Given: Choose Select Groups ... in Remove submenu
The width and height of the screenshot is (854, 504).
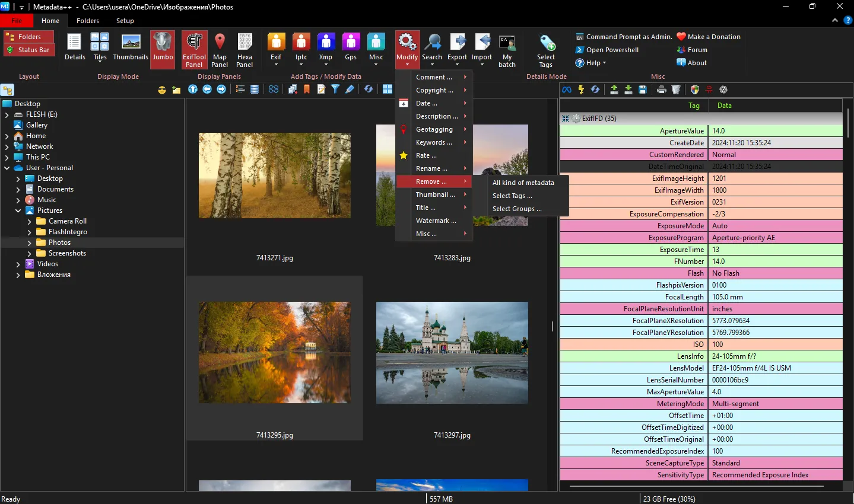Looking at the screenshot, I should pos(517,209).
